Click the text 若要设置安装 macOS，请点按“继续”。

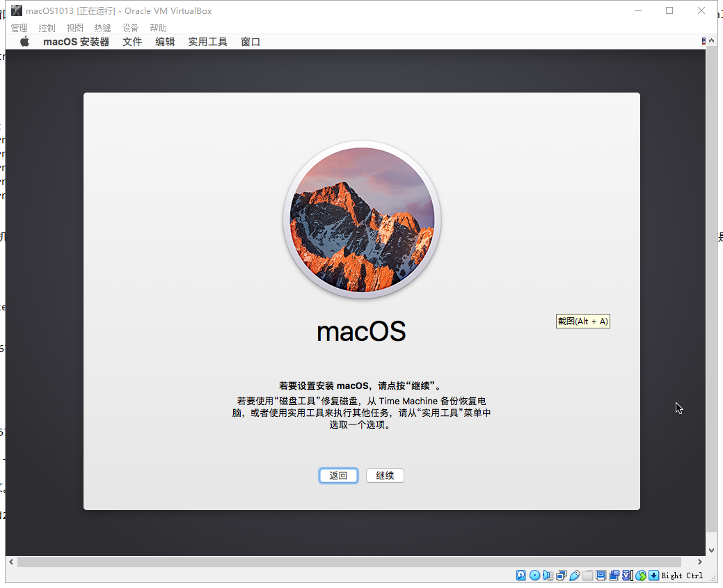coord(362,386)
